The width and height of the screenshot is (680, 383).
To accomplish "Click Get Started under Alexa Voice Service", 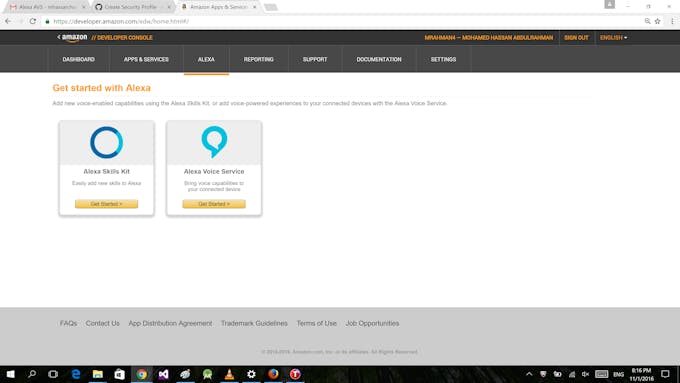I will (x=214, y=204).
